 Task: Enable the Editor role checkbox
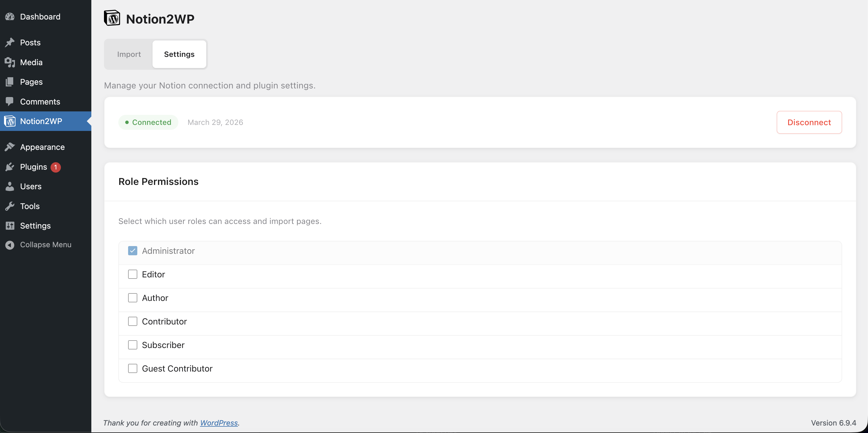(x=133, y=274)
